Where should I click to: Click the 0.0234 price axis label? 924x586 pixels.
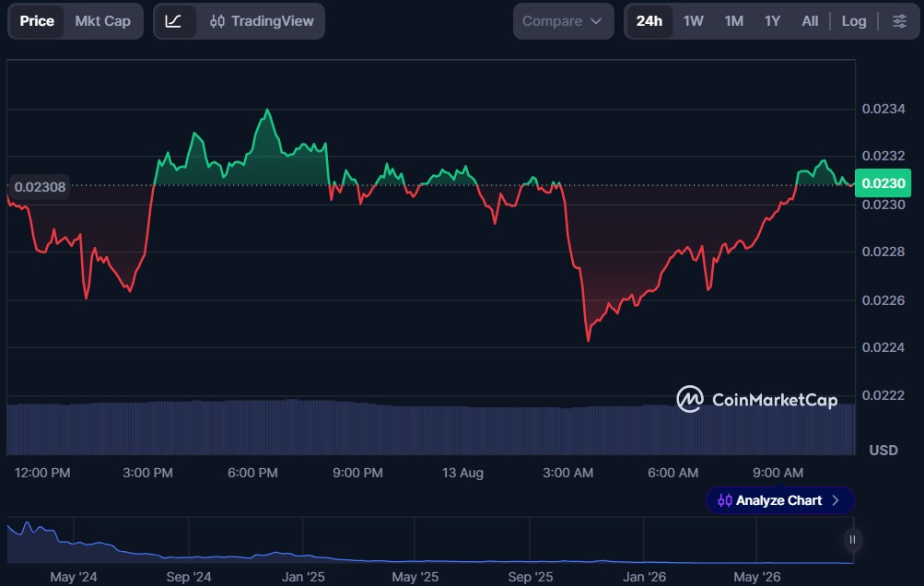point(883,109)
